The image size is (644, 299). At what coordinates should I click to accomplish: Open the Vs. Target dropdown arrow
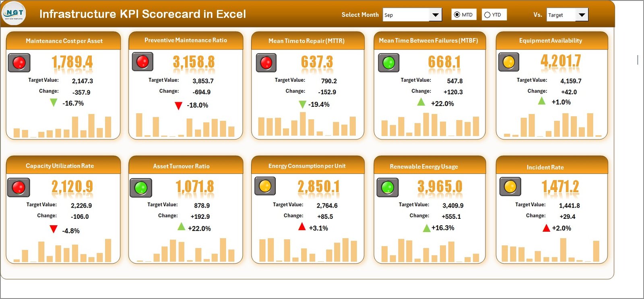click(582, 15)
